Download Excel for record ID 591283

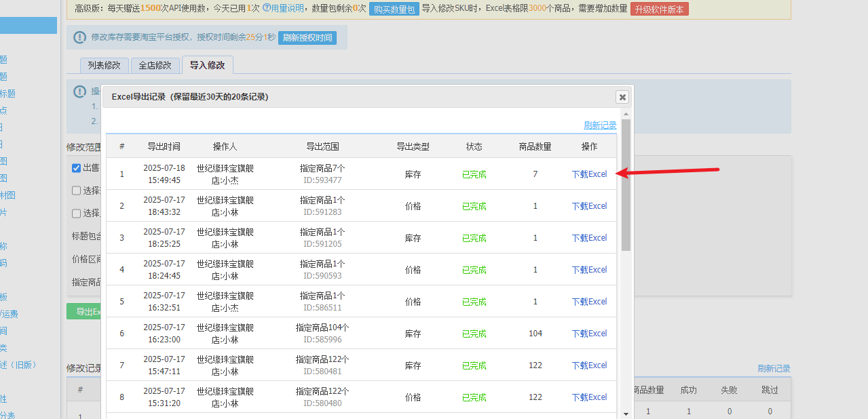pyautogui.click(x=589, y=206)
